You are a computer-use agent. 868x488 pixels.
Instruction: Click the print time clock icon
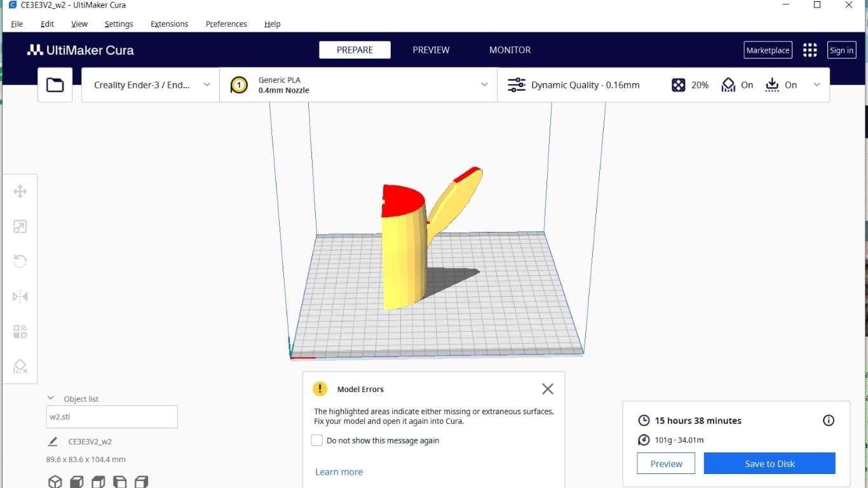[644, 421]
